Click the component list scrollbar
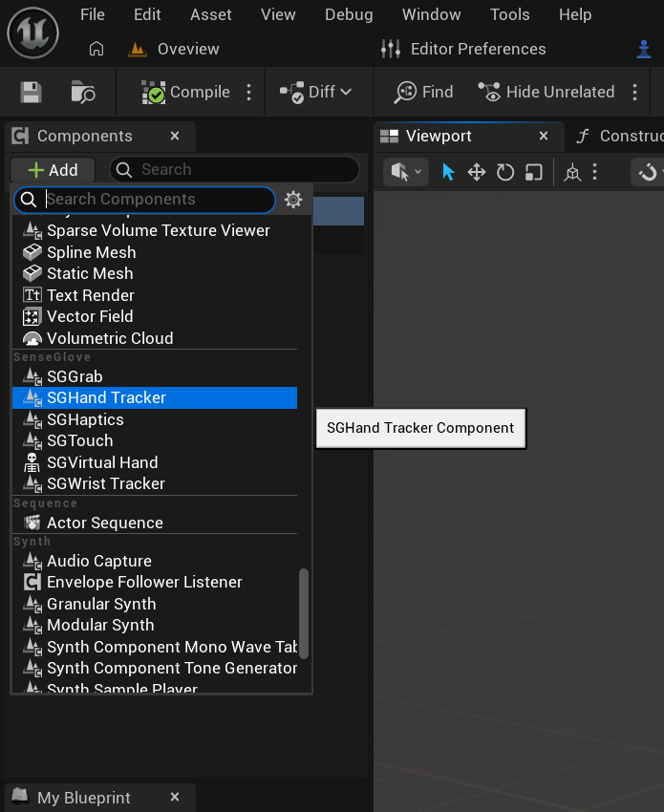This screenshot has width=664, height=812. (x=304, y=613)
